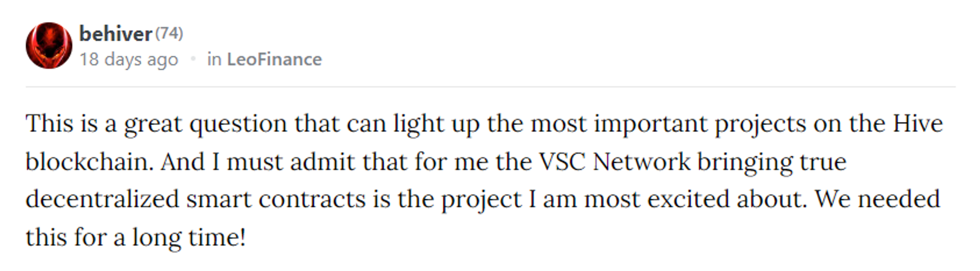Open the '18 days ago' timestamp permalink
The height and width of the screenshot is (271, 980).
click(129, 59)
